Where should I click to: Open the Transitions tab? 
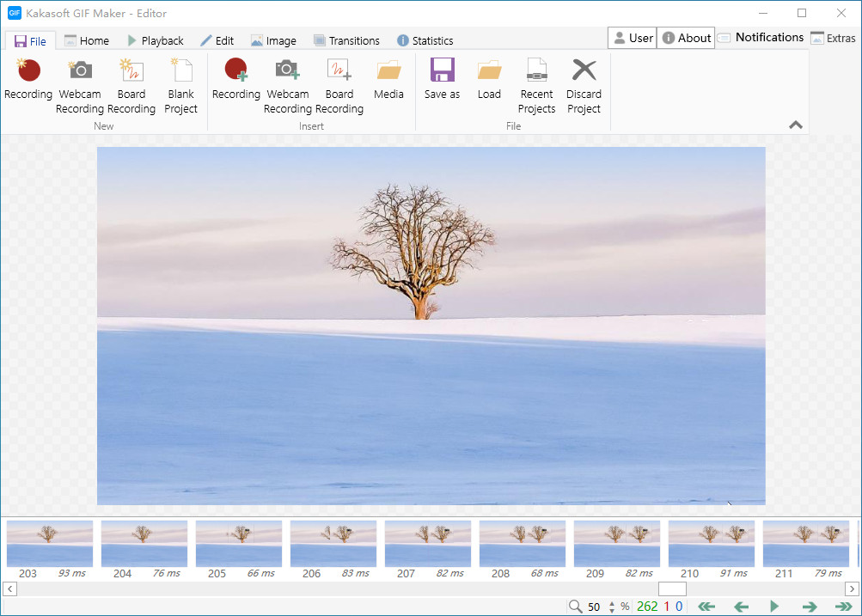tap(347, 40)
